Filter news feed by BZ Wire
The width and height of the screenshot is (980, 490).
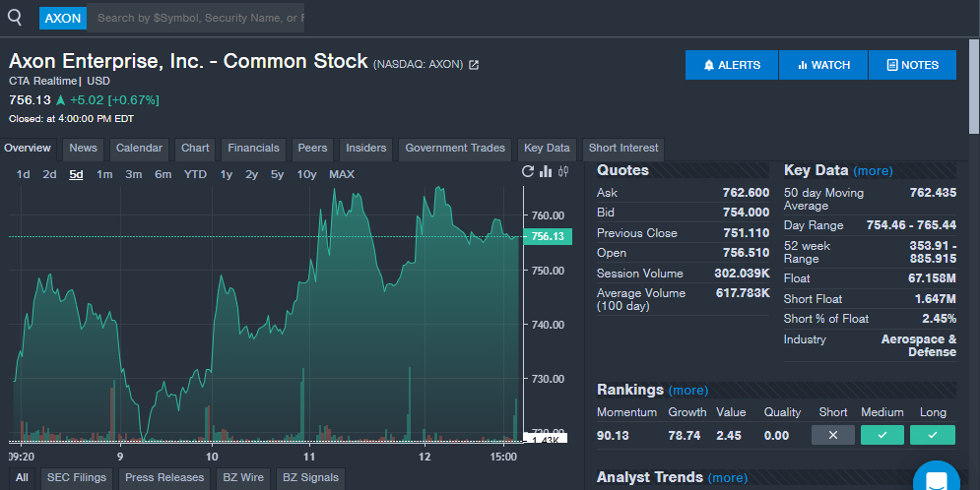coord(243,478)
